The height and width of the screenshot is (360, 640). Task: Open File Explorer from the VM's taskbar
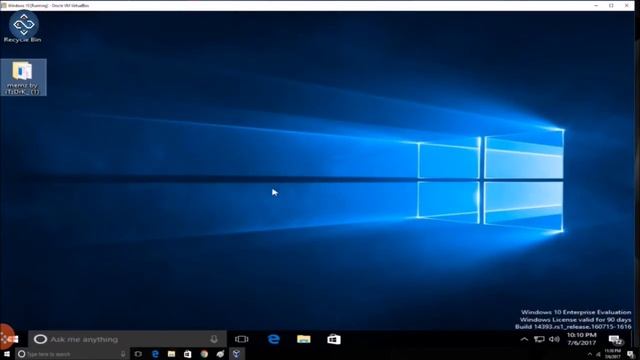304,339
